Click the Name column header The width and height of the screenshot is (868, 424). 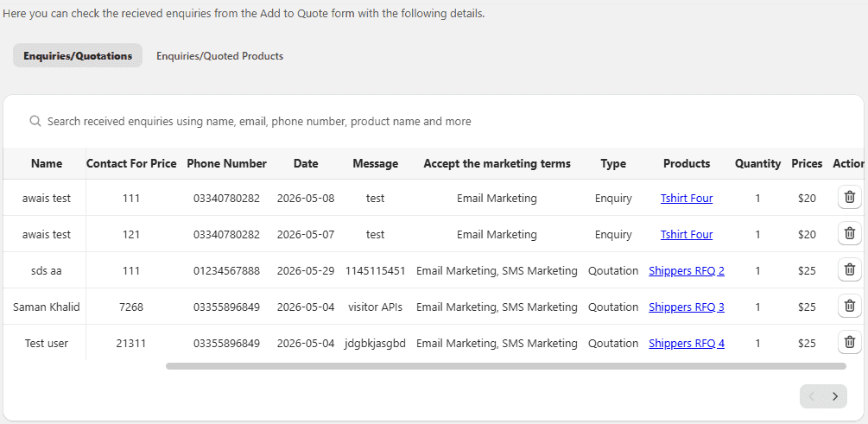(47, 163)
